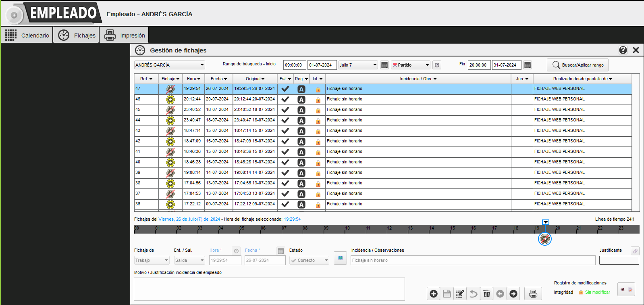
Task: Click the fichaje marker on the 24H timeline
Action: click(x=545, y=239)
